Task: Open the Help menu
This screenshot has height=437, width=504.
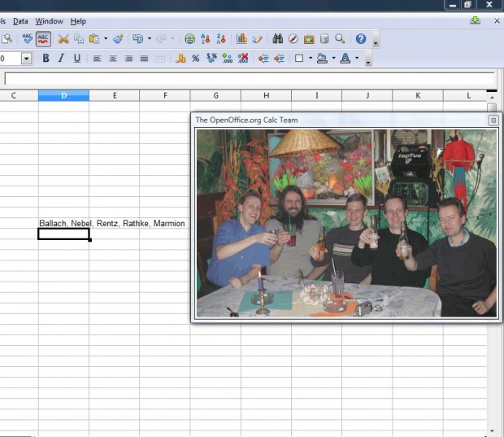Action: pos(78,21)
